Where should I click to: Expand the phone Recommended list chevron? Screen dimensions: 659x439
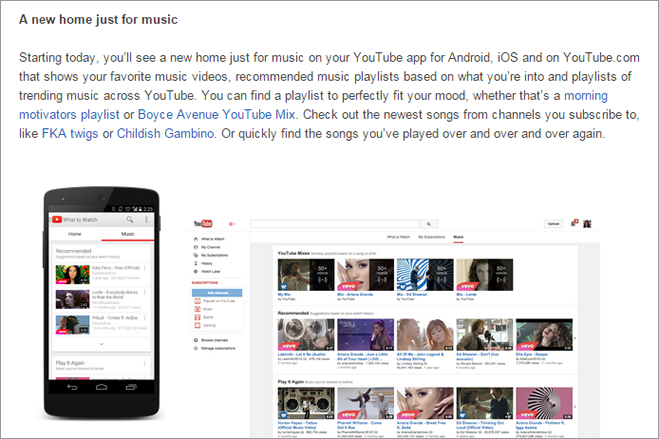click(101, 344)
